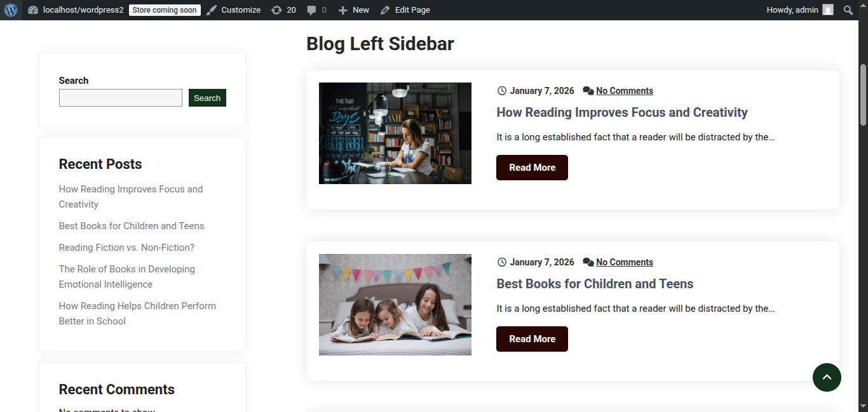Click the Store coming soon badge

coord(165,10)
